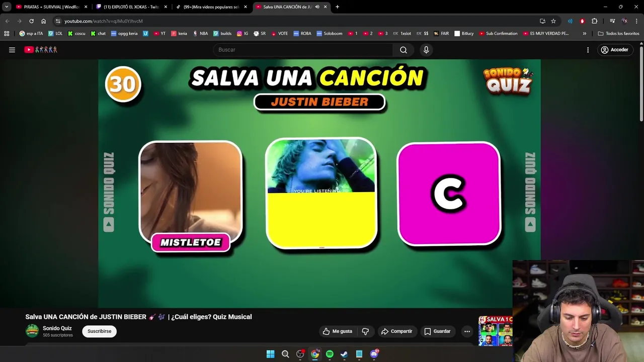This screenshot has height=362, width=644.
Task: View site information icon in address bar
Action: 58,21
